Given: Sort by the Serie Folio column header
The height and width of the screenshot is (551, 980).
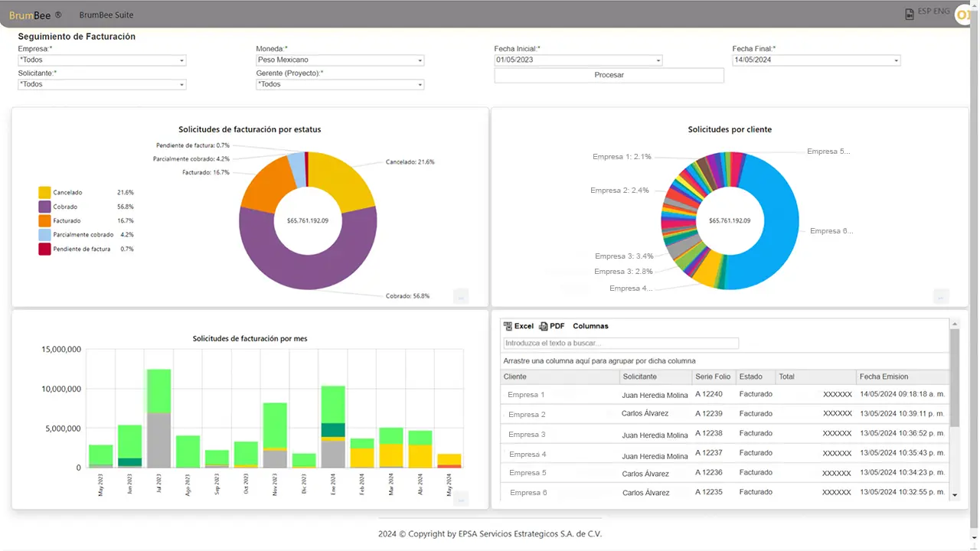Looking at the screenshot, I should tap(714, 377).
